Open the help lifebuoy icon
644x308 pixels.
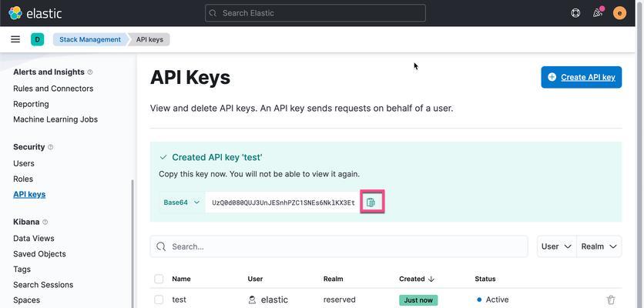pyautogui.click(x=575, y=13)
